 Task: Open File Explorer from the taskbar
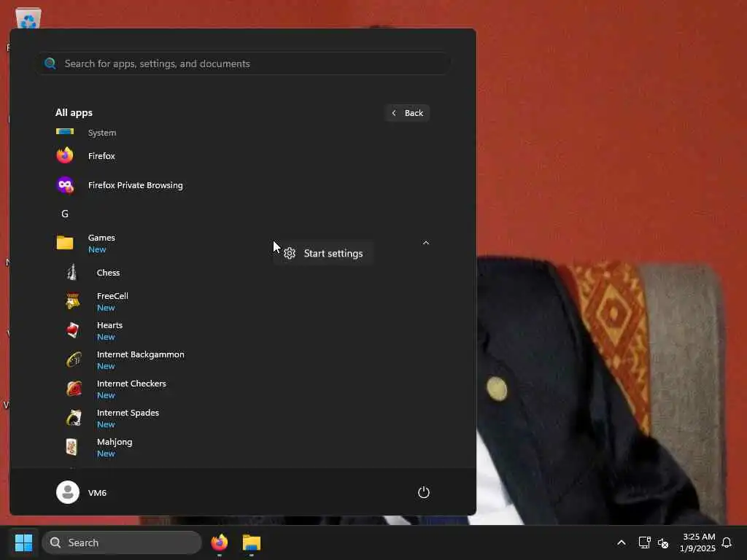[x=252, y=542]
